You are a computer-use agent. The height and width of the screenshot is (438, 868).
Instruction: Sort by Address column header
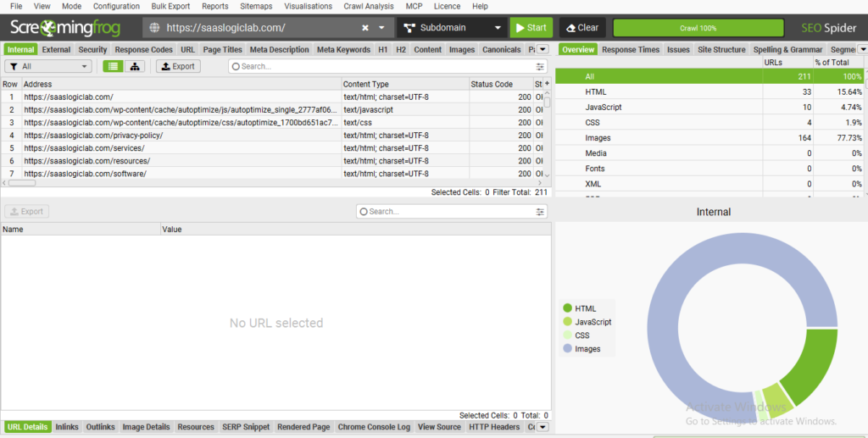pyautogui.click(x=181, y=84)
